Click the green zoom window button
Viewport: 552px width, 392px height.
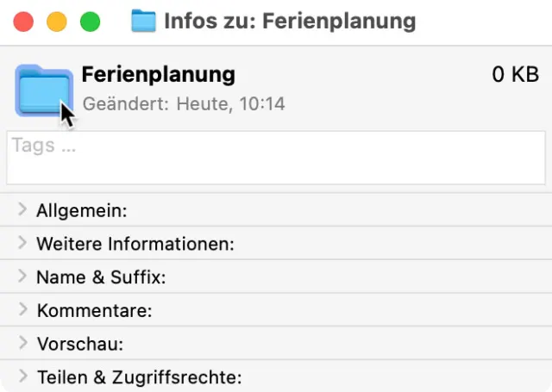click(89, 22)
